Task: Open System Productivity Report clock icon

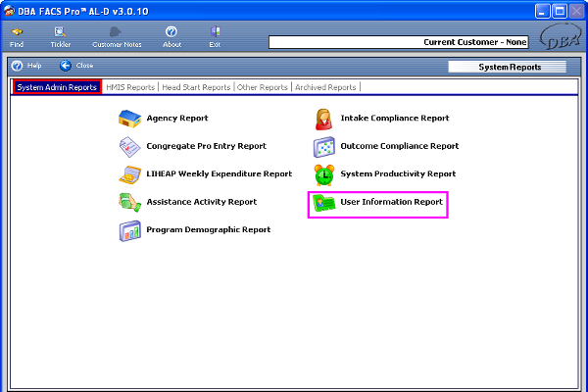Action: point(323,174)
